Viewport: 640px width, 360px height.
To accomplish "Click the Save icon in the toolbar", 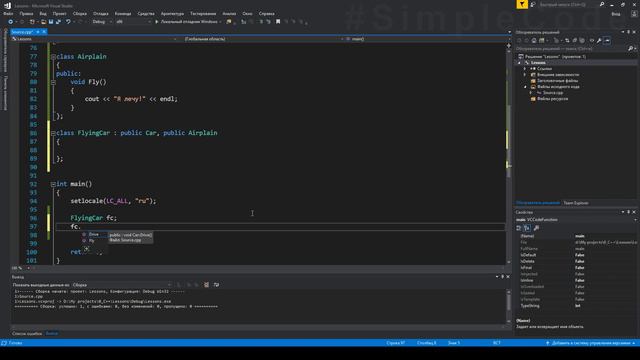I will click(51, 22).
